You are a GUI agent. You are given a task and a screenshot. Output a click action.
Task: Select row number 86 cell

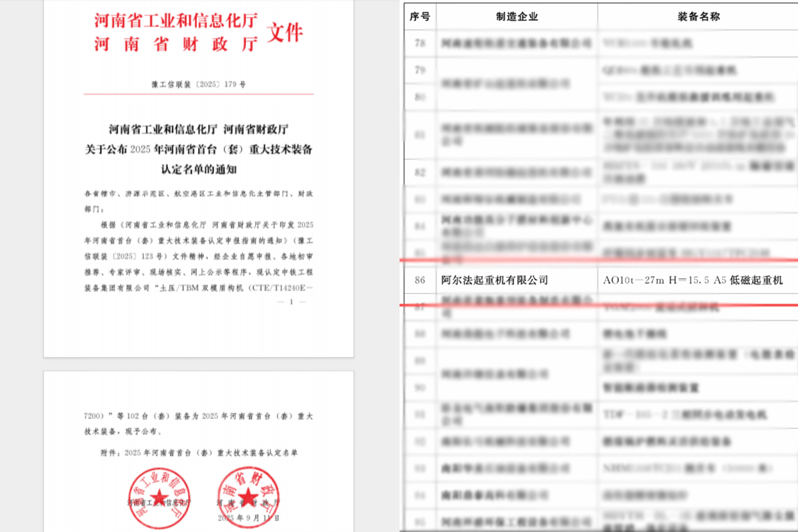[x=420, y=280]
